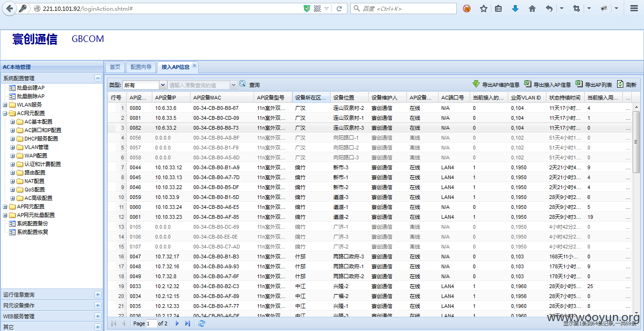The image size is (644, 331).
Task: Expand AP网元配置 tree node
Action: coord(5,207)
